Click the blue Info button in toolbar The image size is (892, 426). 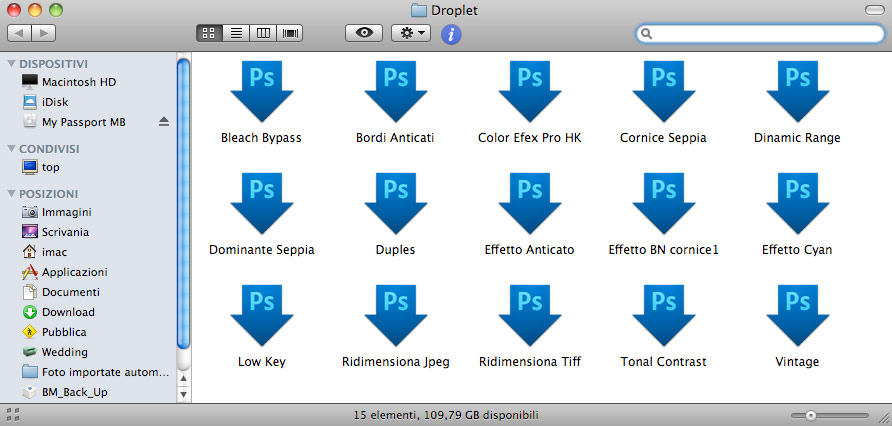(x=451, y=34)
